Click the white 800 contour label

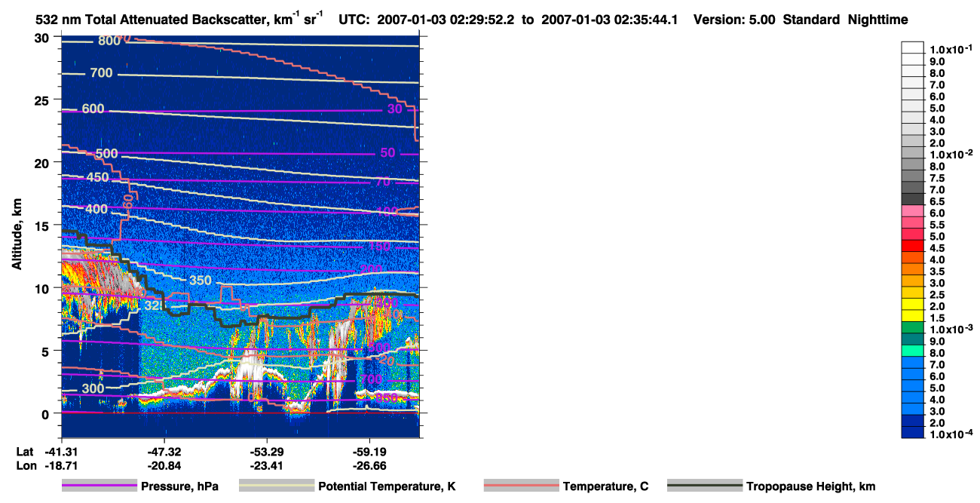(109, 41)
